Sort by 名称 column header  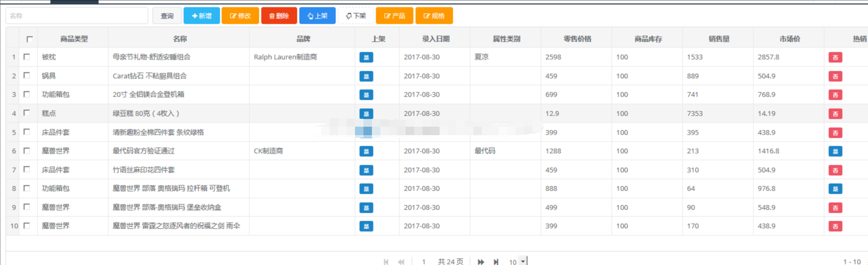tap(180, 39)
